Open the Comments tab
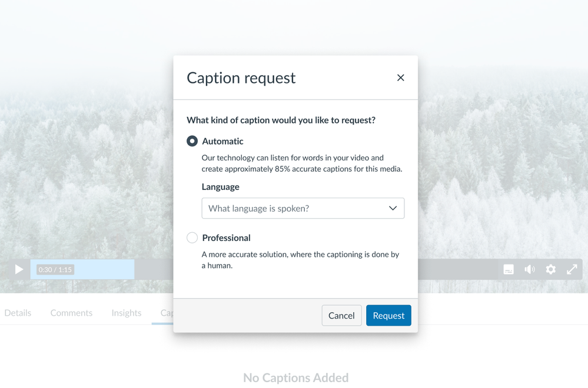Screen dimensions: 588x388 [x=71, y=313]
